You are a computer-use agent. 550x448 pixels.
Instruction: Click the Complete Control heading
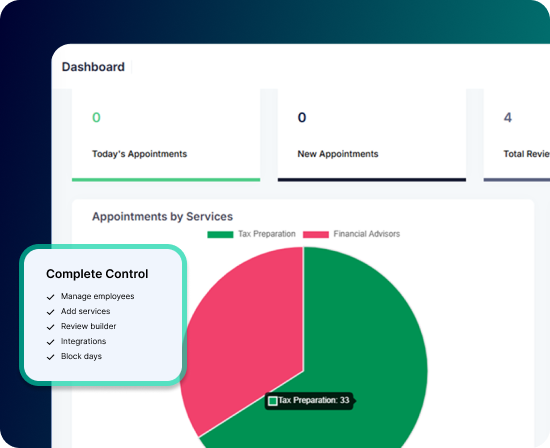tap(97, 274)
